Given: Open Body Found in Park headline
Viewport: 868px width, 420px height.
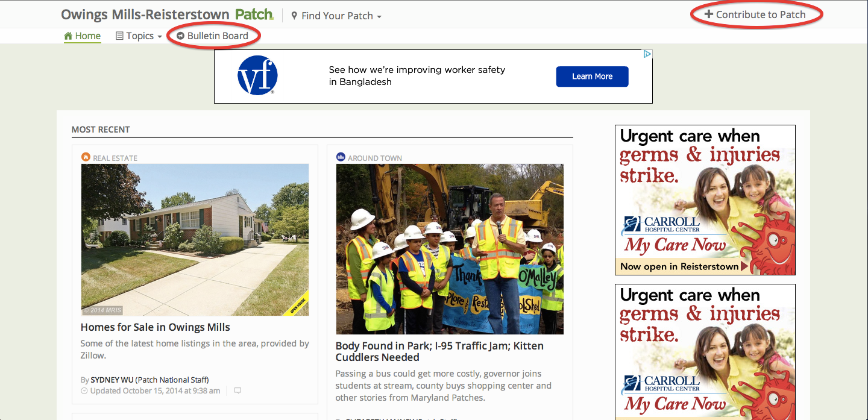Looking at the screenshot, I should click(439, 351).
